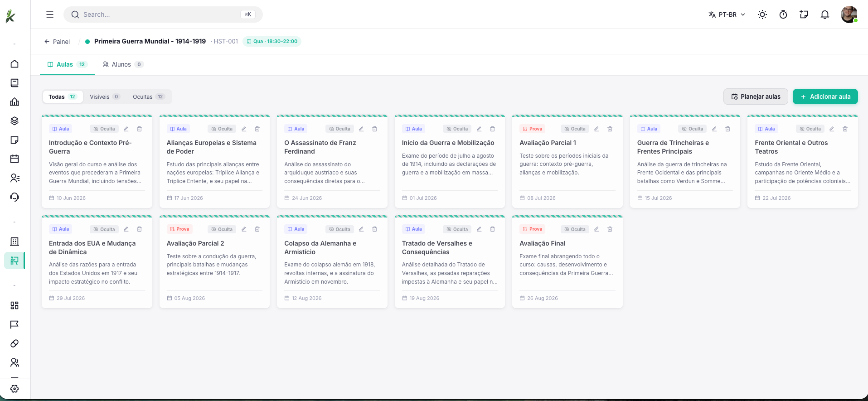Image resolution: width=868 pixels, height=401 pixels.
Task: Open the headset support icon in sidebar
Action: click(15, 197)
